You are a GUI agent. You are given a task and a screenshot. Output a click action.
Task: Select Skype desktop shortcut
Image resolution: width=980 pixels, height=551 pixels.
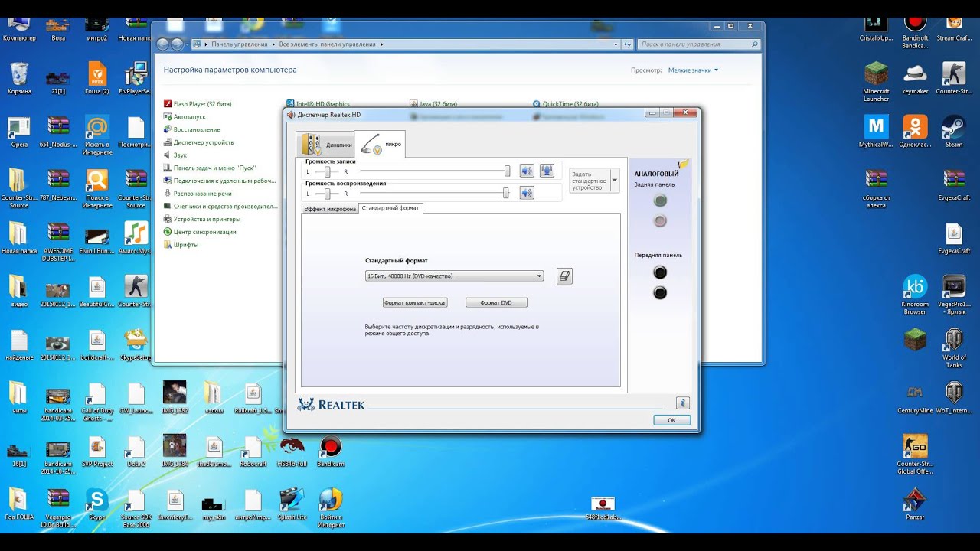coord(97,504)
